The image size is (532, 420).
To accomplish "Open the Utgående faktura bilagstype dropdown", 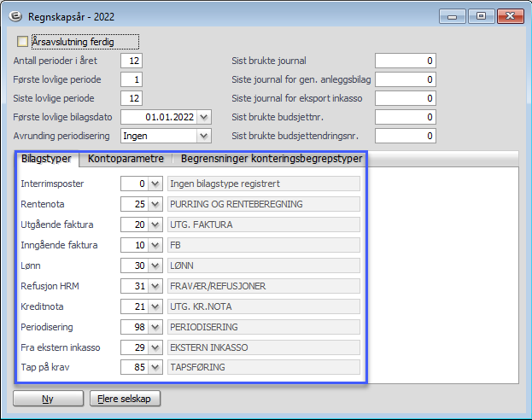I will (155, 225).
